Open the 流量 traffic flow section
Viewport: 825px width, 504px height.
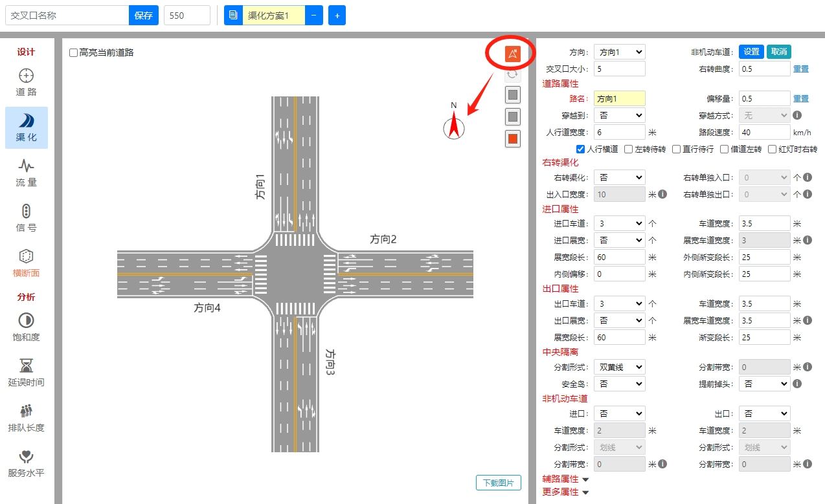click(x=27, y=173)
